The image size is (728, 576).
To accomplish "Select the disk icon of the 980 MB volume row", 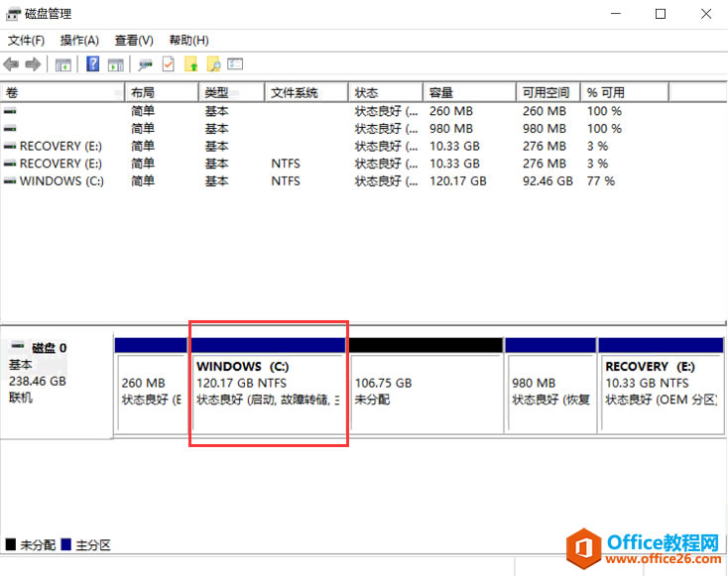I will [10, 129].
